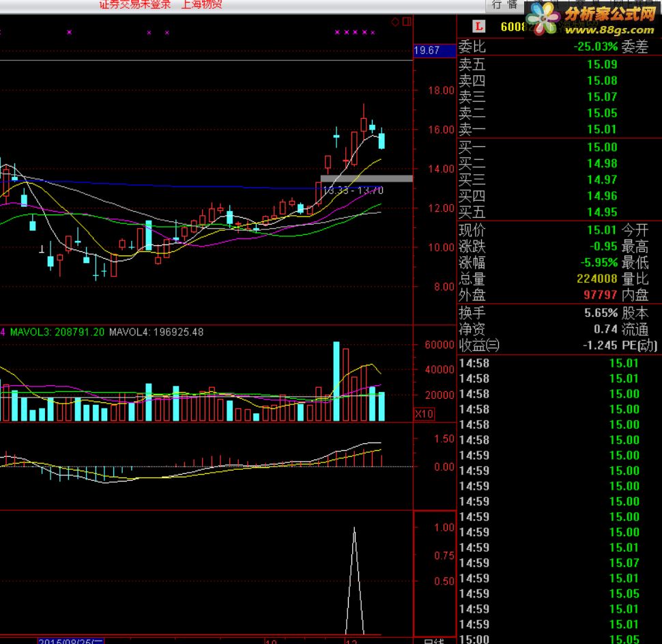This screenshot has width=662, height=644.
Task: Click the 13.33 - 13.70 gap label
Action: click(353, 191)
